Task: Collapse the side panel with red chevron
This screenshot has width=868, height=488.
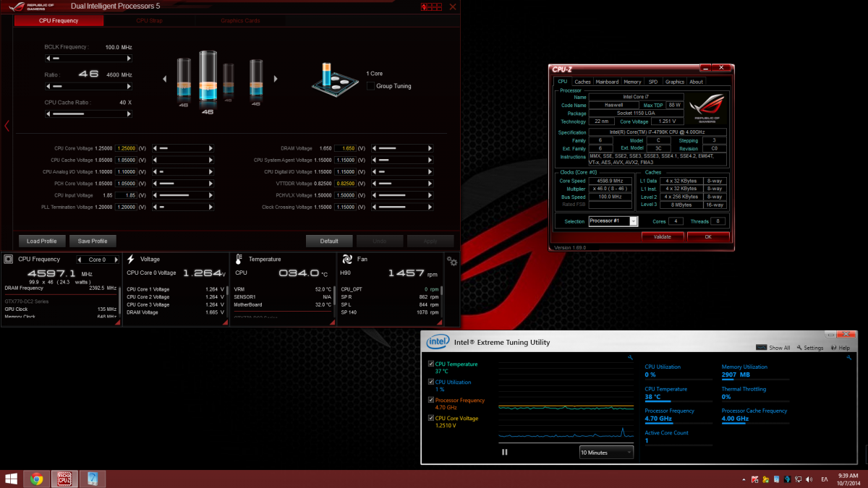Action: pos(7,126)
